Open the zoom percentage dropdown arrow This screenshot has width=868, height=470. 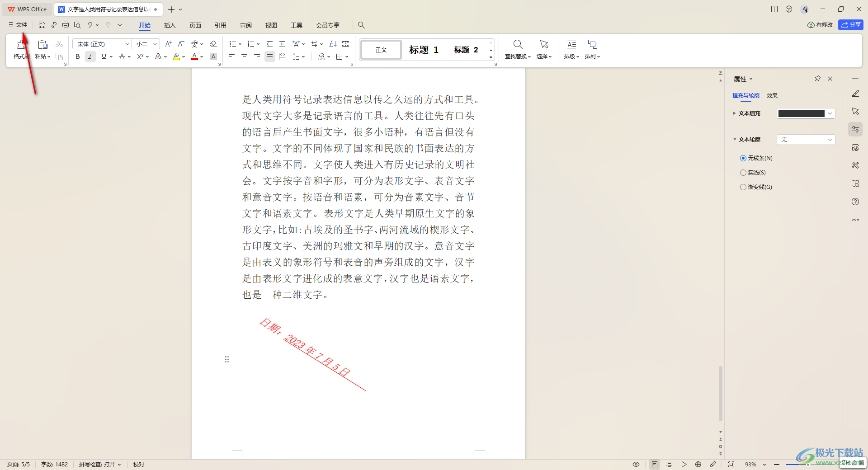click(764, 465)
